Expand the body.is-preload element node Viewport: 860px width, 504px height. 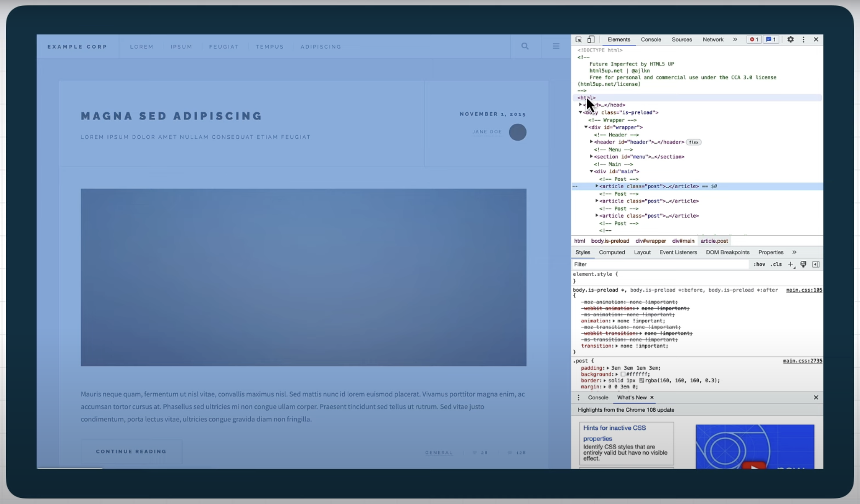[581, 112]
